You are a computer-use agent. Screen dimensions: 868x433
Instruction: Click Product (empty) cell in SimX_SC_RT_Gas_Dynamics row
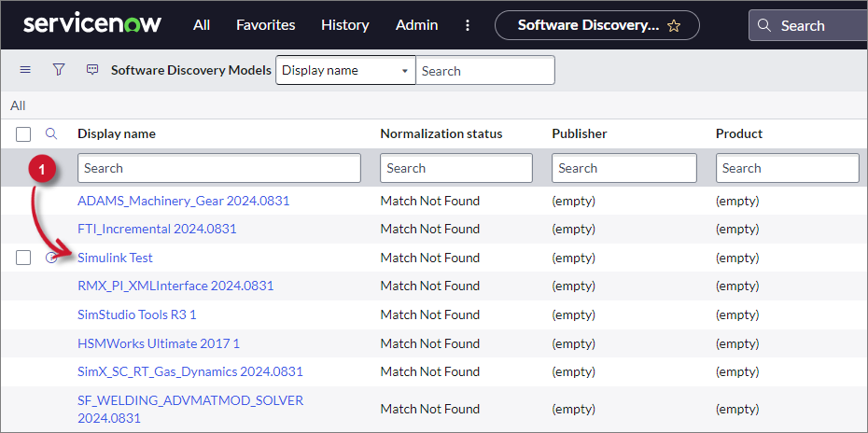tap(737, 371)
